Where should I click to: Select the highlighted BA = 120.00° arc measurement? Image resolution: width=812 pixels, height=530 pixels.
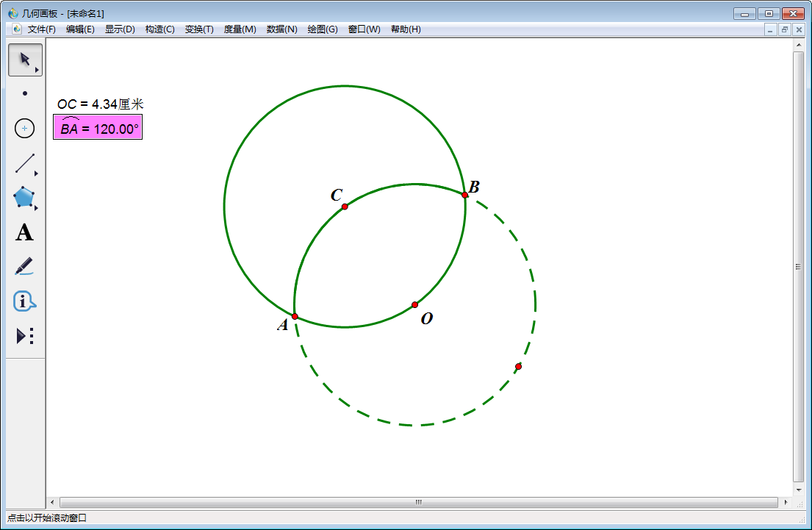click(98, 127)
